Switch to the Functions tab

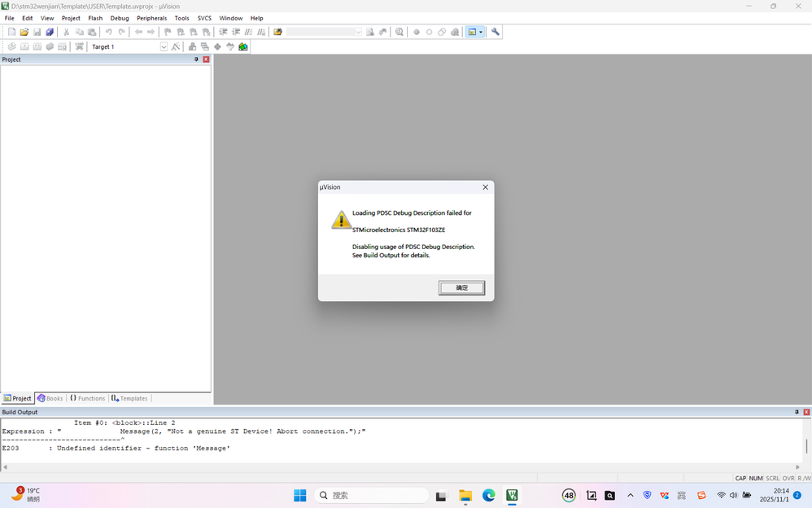(88, 399)
